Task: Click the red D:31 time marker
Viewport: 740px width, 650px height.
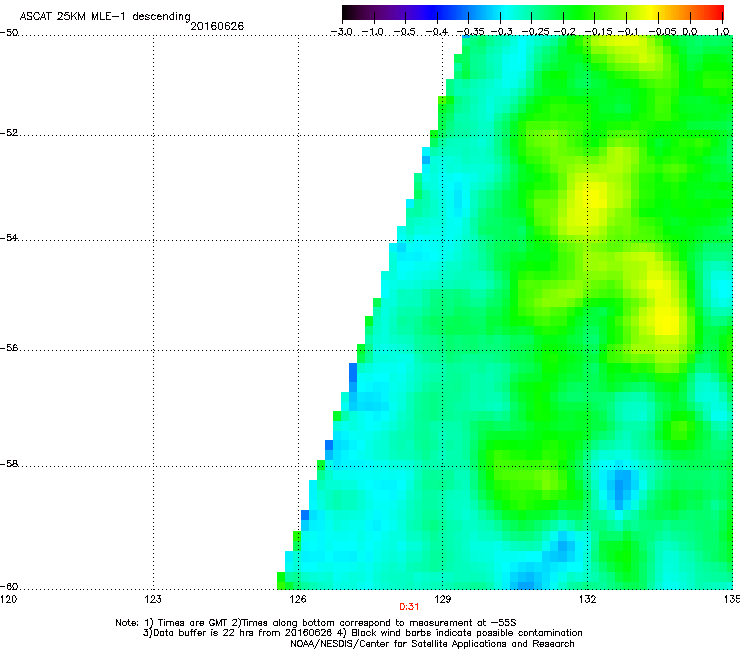Action: click(x=409, y=607)
